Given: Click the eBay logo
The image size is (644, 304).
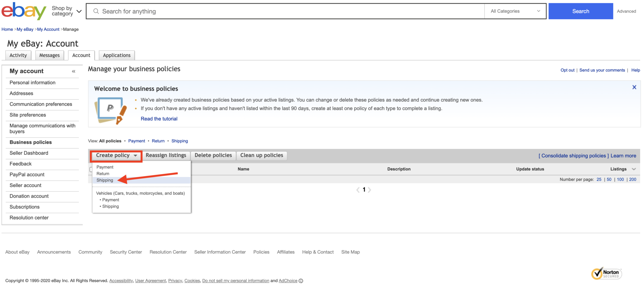Looking at the screenshot, I should [24, 11].
